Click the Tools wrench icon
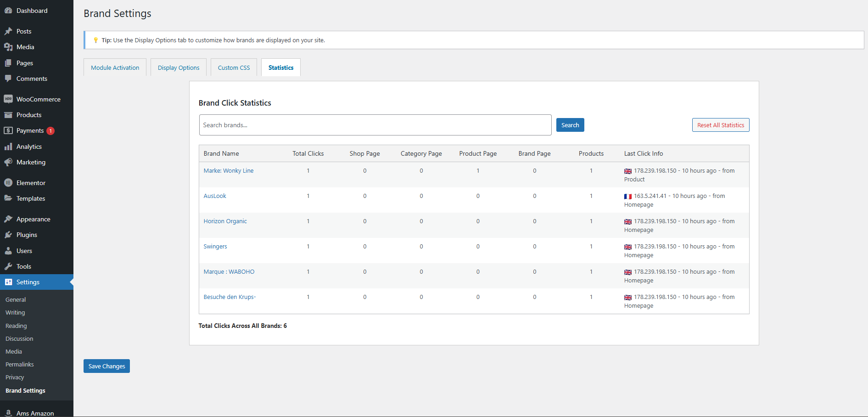The image size is (868, 417). (8, 266)
